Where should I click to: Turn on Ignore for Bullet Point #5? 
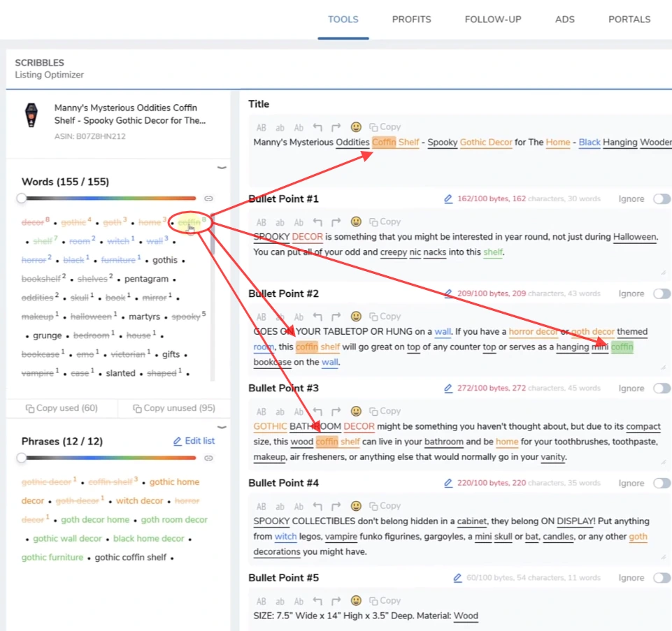click(x=661, y=578)
